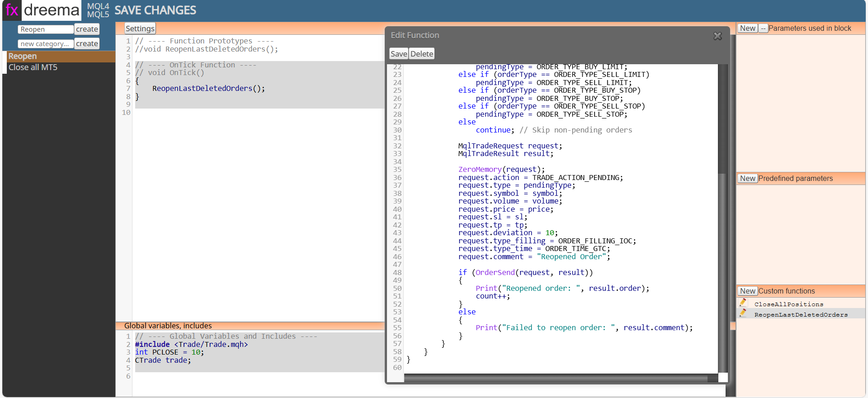
Task: Click the count++; line
Action: (x=493, y=296)
